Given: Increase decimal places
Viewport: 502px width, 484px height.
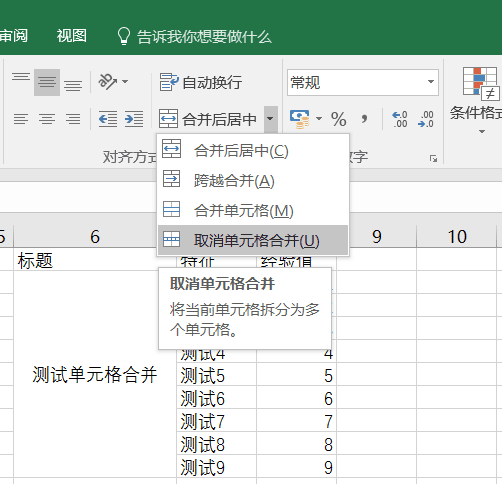Looking at the screenshot, I should point(400,119).
